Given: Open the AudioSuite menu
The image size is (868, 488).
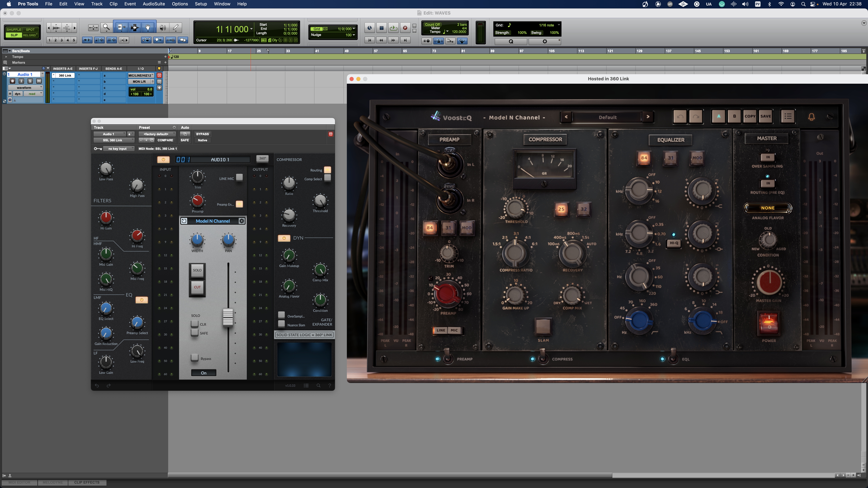Looking at the screenshot, I should click(154, 4).
